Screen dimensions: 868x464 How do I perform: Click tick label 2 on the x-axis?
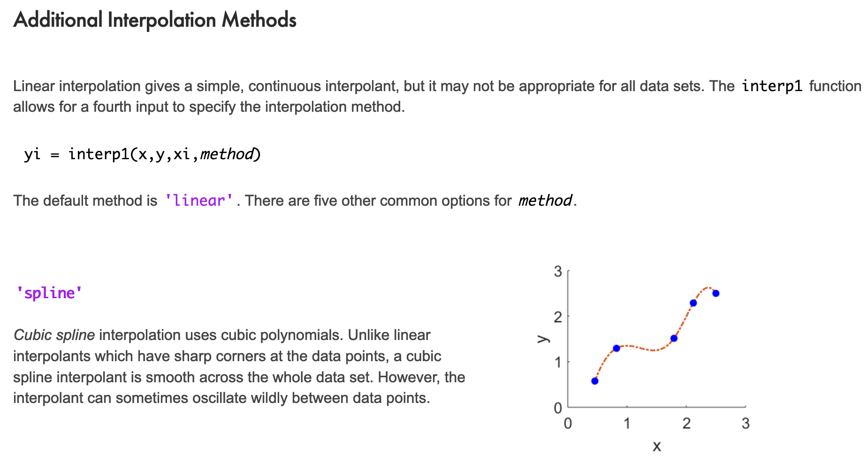686,424
